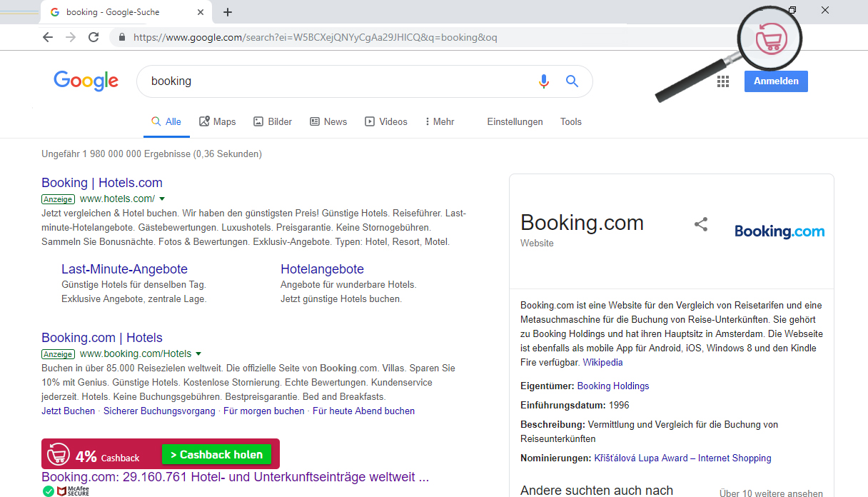
Task: Click the Google logo
Action: click(86, 81)
